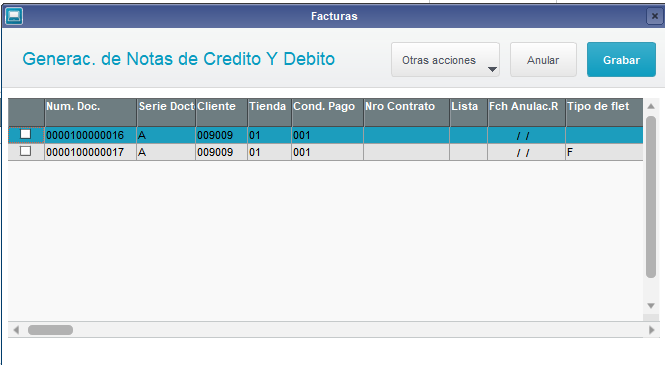The image size is (665, 365).
Task: Click the Fch Anulac.R column header
Action: 527,112
